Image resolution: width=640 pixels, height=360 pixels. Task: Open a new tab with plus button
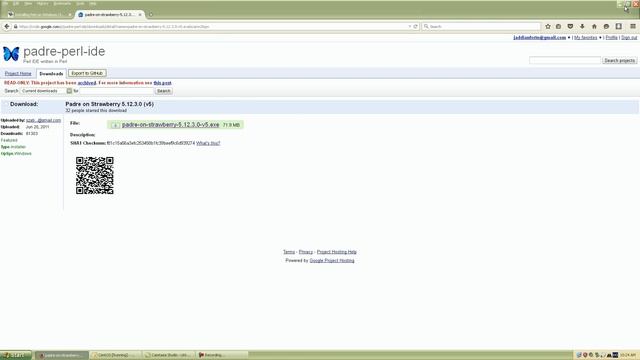[x=151, y=14]
